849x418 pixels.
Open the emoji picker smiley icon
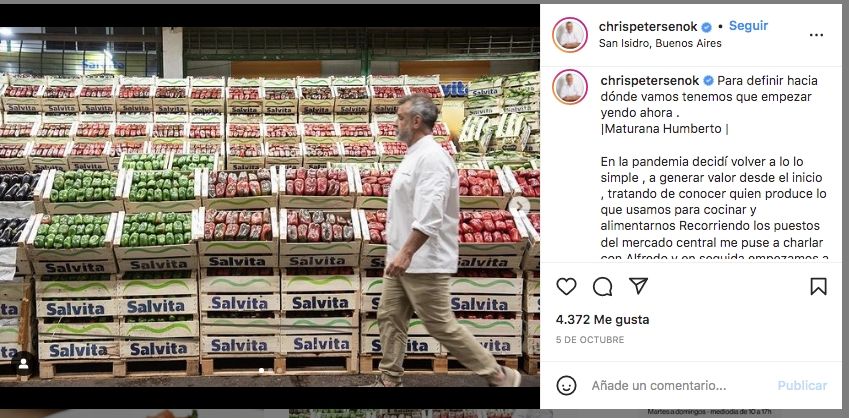tap(566, 386)
